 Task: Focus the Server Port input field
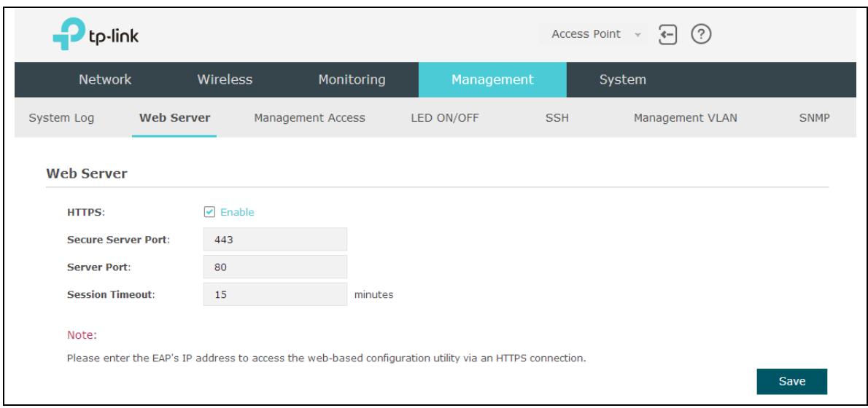click(275, 267)
